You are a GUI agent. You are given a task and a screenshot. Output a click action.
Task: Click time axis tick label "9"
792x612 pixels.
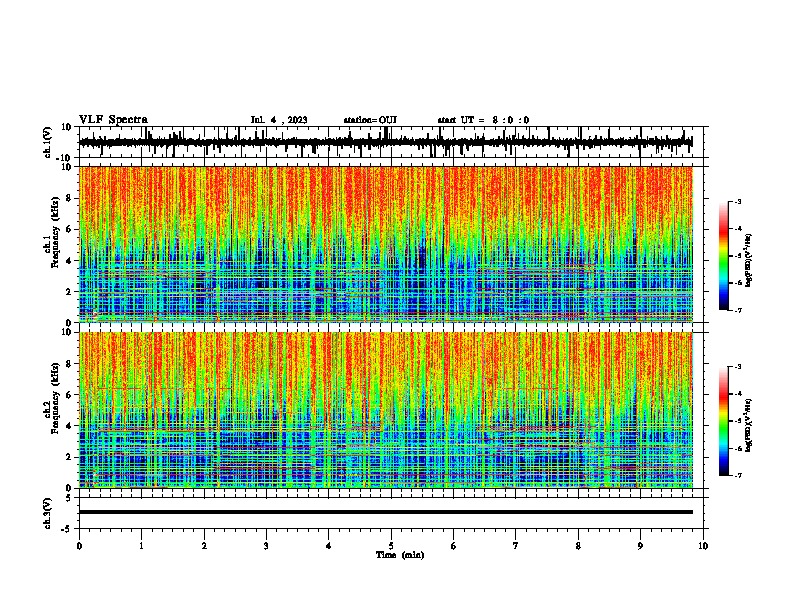[640, 546]
